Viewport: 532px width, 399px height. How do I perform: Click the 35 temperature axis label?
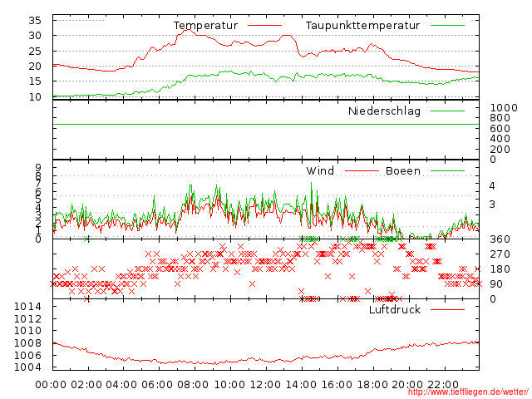coord(35,20)
